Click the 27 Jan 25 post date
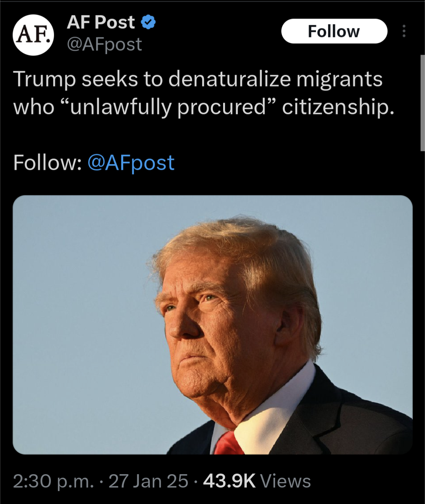Screen dimensions: 425x504 click(x=148, y=481)
